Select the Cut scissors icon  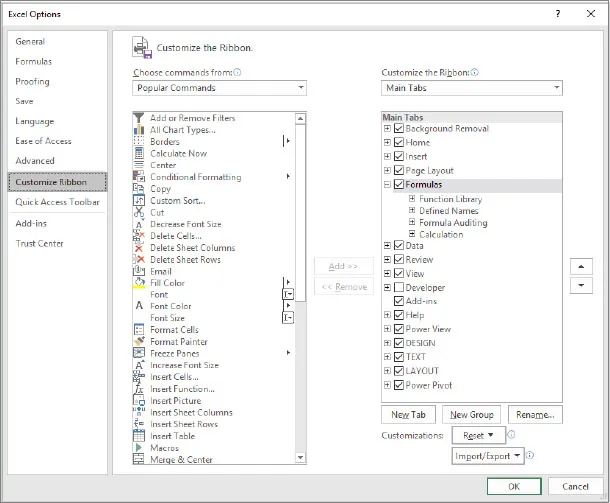139,213
